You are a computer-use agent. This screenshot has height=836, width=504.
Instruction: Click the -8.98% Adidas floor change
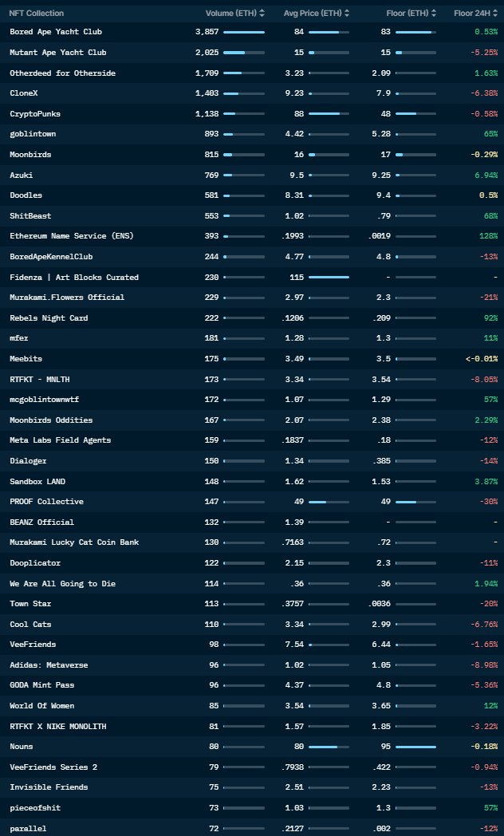484,664
